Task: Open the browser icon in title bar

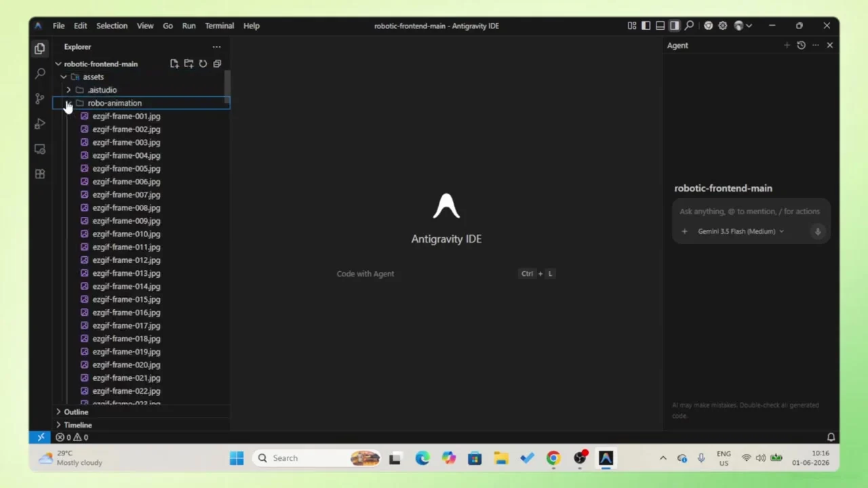Action: (708, 26)
